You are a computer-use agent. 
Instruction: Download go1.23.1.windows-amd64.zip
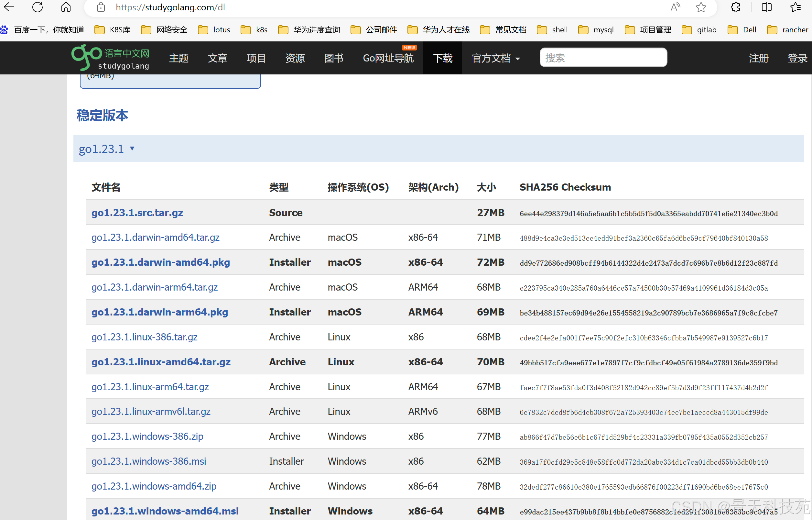[154, 486]
